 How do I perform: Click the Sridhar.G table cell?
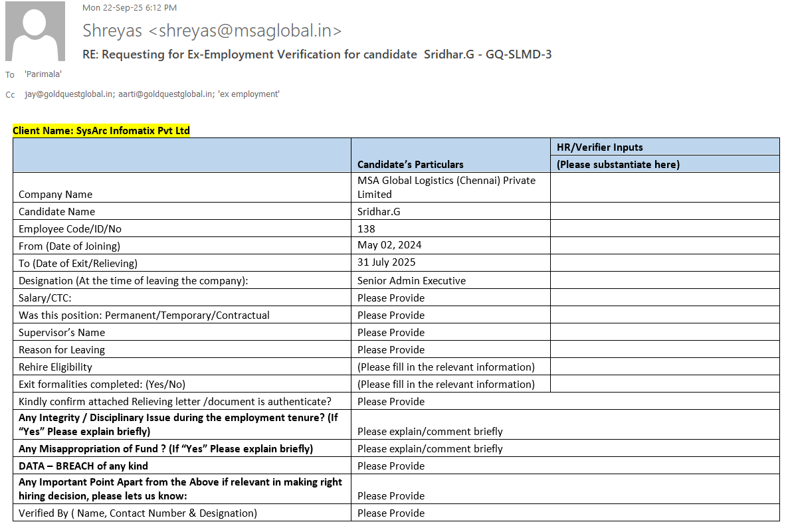coord(450,211)
